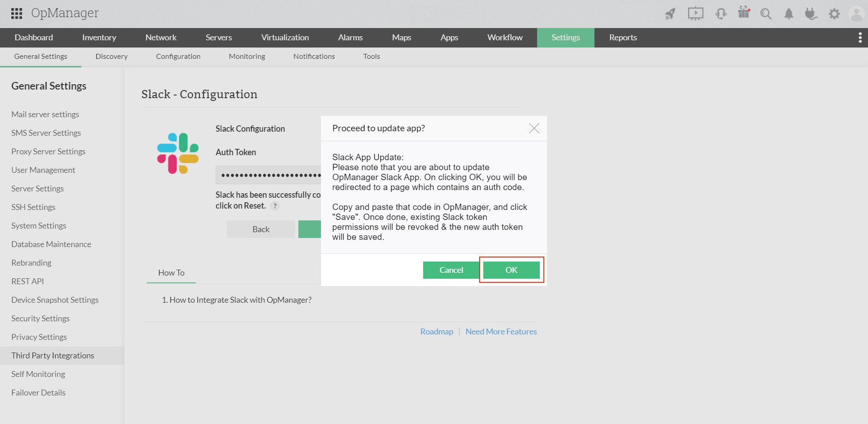Viewport: 868px width, 424px height.
Task: Open Device Snapshot Settings
Action: [x=55, y=300]
